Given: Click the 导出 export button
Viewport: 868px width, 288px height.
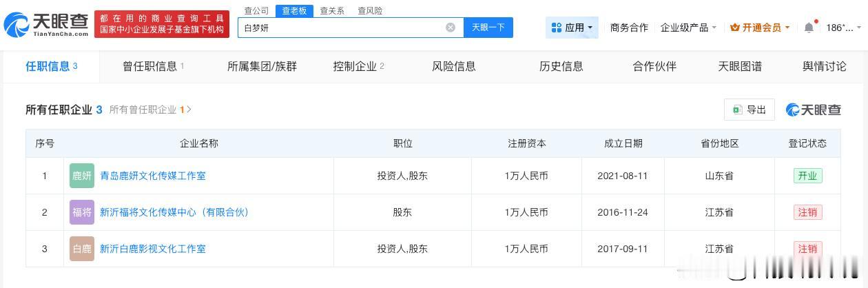Looking at the screenshot, I should point(750,110).
